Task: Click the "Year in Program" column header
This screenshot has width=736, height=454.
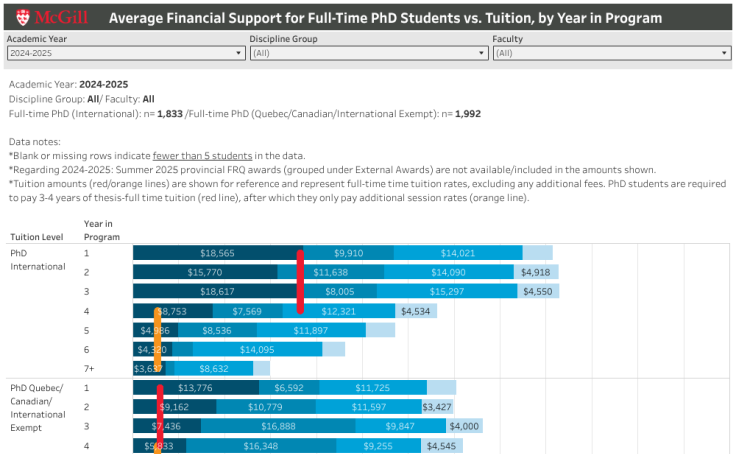Action: [x=101, y=230]
